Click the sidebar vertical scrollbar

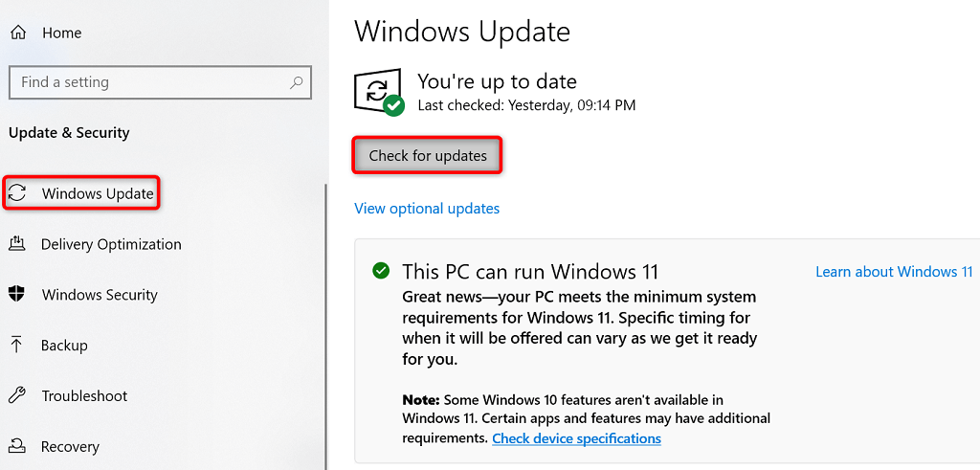coord(325,325)
